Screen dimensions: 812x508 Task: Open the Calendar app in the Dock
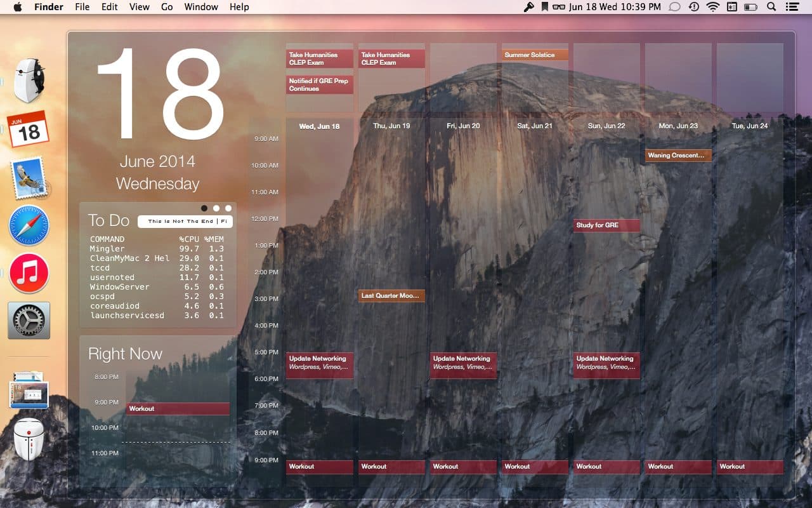(28, 130)
